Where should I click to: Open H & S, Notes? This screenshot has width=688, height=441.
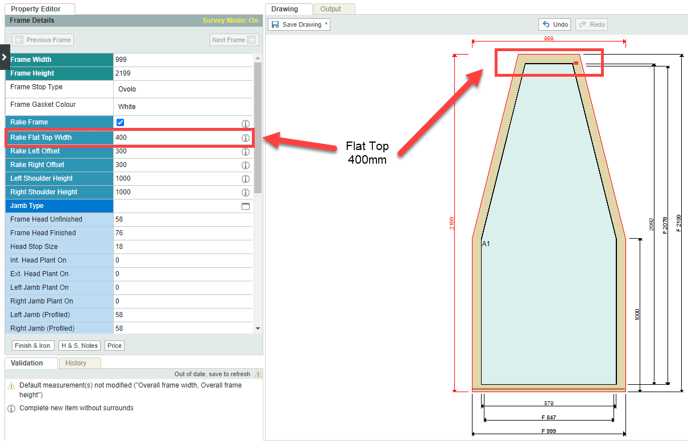click(80, 346)
